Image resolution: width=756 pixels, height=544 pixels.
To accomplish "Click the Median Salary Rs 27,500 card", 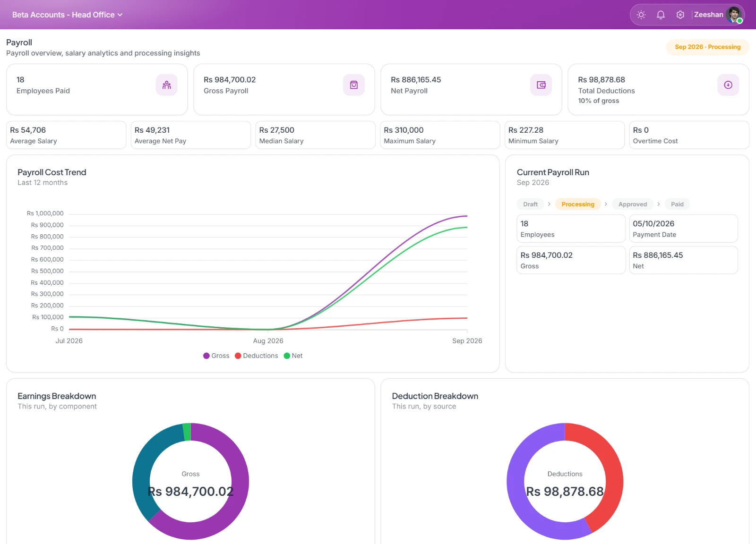I will coord(316,135).
